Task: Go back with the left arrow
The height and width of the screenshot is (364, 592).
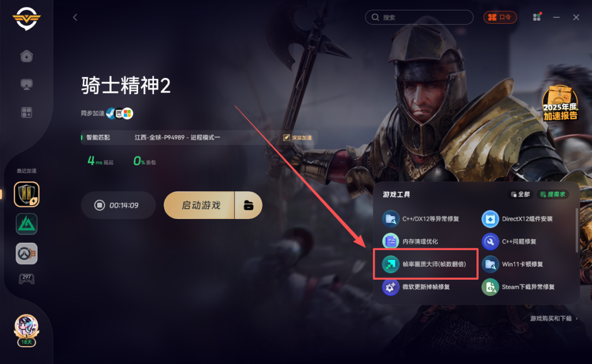Action: coord(75,17)
